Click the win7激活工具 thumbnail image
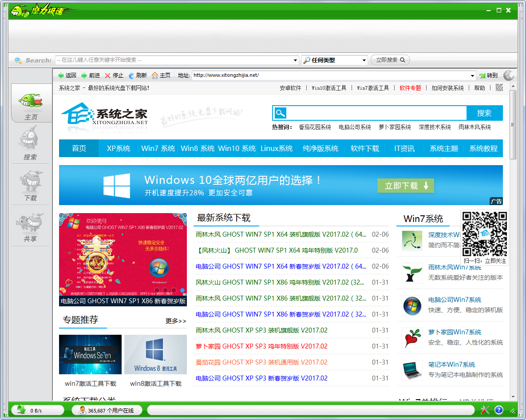Image resolution: width=526 pixels, height=420 pixels. coord(90,355)
